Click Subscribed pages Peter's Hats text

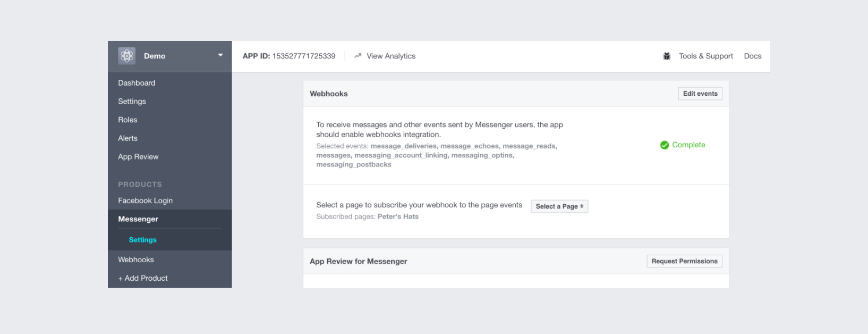point(368,216)
